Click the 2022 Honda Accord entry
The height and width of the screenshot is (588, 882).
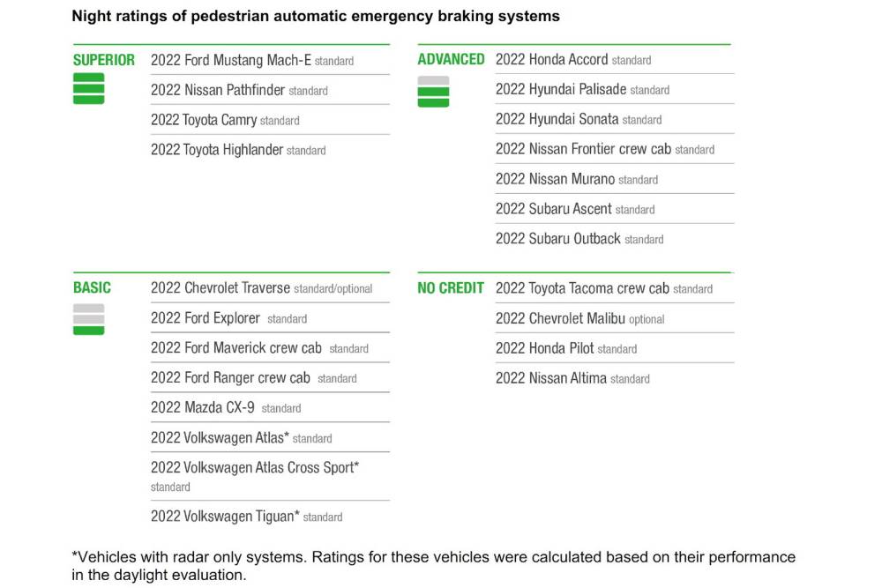[551, 59]
